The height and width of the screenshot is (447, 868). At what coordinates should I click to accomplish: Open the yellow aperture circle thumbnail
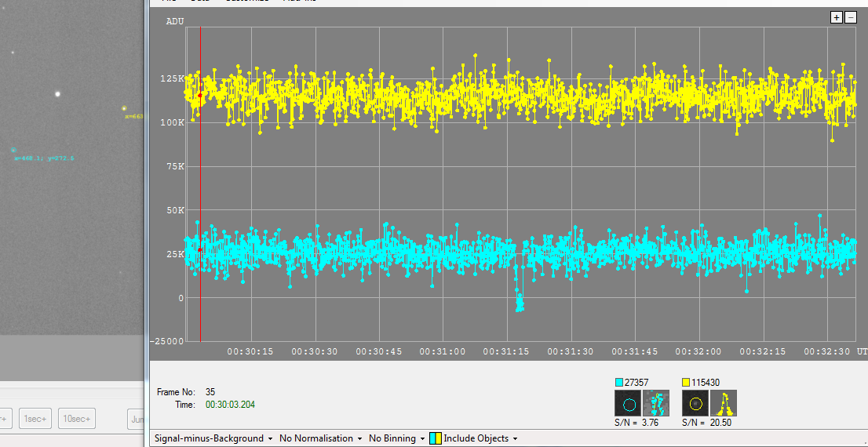695,404
